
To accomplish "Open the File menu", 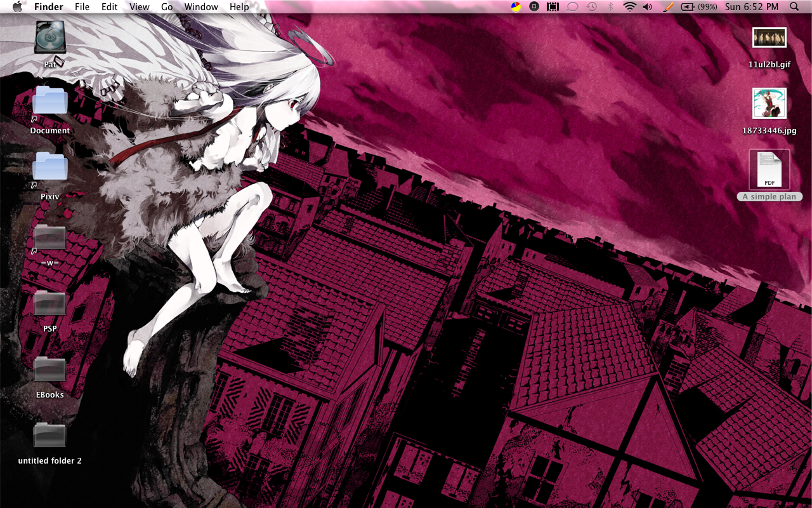I will tap(82, 7).
